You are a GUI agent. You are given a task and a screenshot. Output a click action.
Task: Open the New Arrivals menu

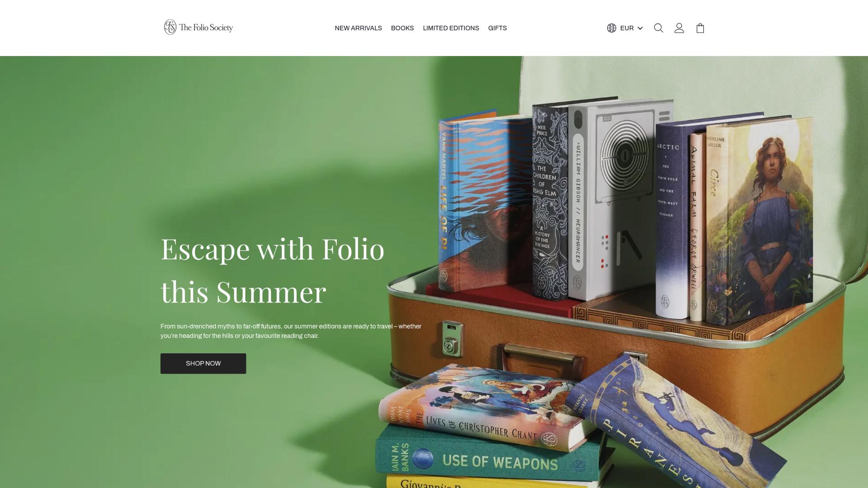tap(358, 28)
